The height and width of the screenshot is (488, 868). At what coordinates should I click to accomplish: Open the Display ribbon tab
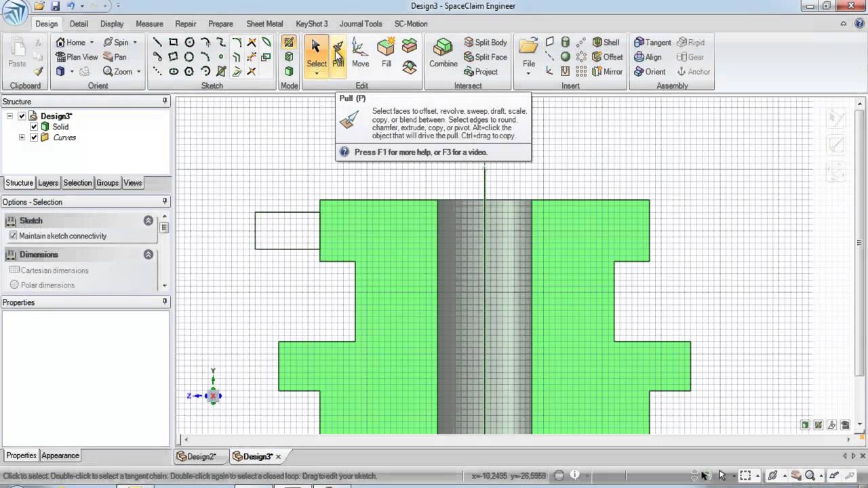pyautogui.click(x=112, y=24)
